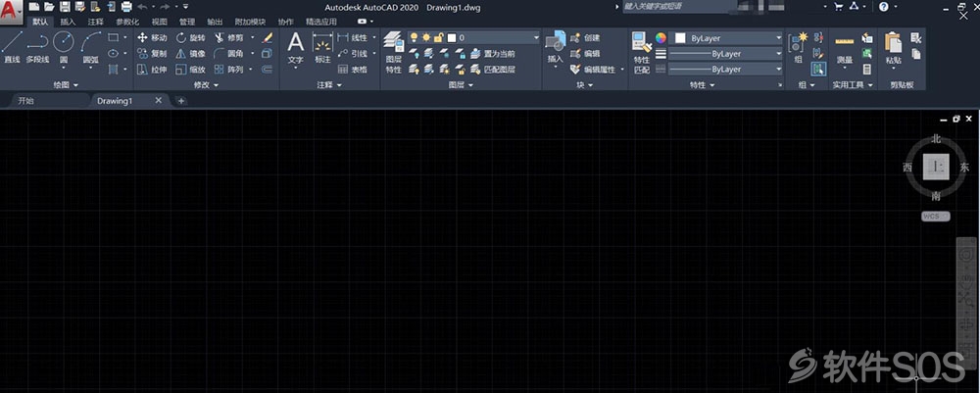Expand the 修改 (Modify) panel arrow
The image size is (980, 393).
[217, 85]
